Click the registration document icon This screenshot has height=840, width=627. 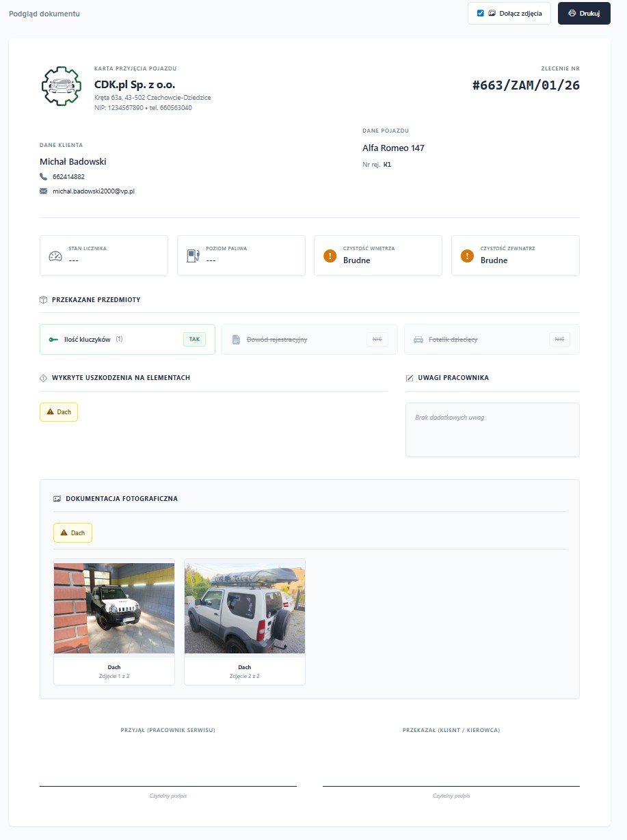pyautogui.click(x=236, y=340)
